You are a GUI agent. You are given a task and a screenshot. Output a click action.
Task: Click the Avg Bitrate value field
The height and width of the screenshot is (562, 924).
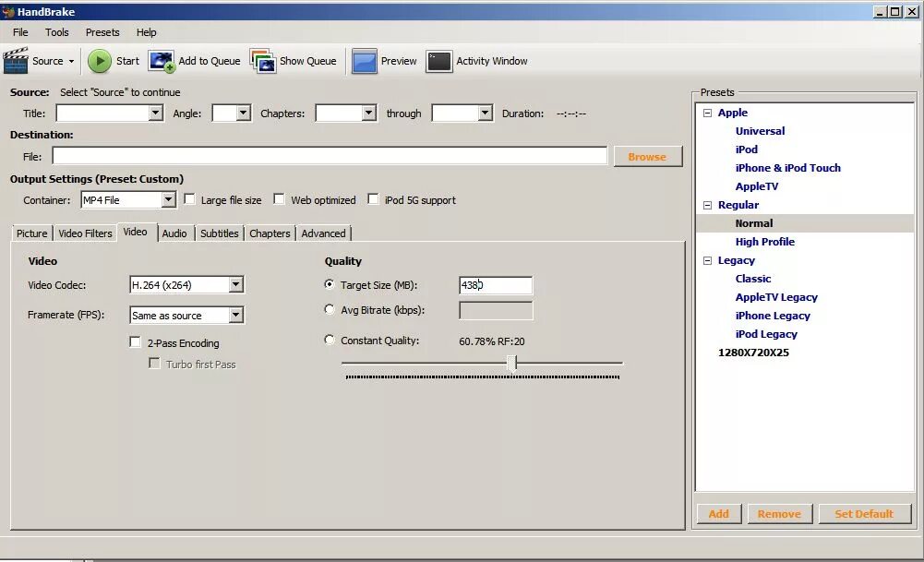pyautogui.click(x=496, y=310)
